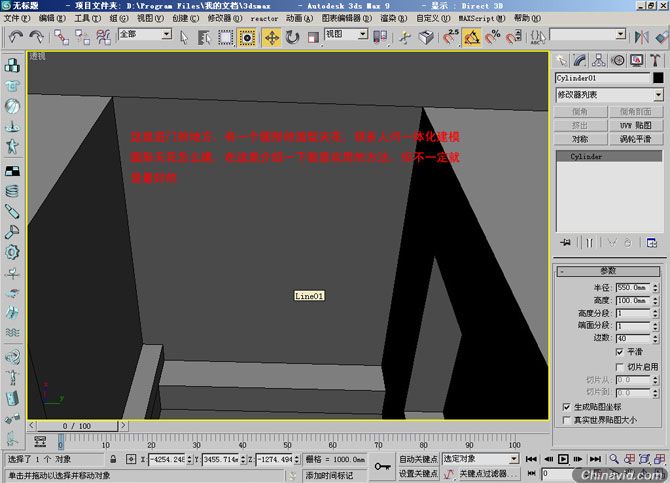The width and height of the screenshot is (670, 483).
Task: Switch to the Modify command panel tab
Action: pos(580,60)
